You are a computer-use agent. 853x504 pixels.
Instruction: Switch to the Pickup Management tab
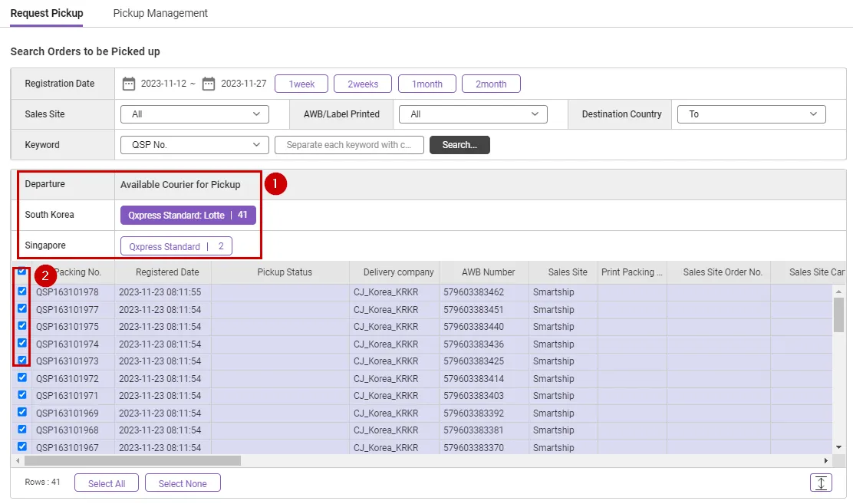[160, 13]
